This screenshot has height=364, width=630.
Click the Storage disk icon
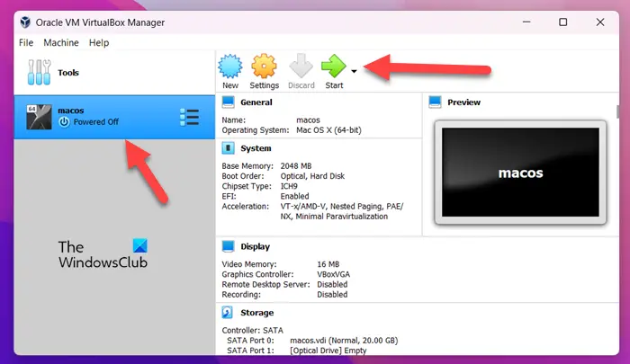(228, 312)
